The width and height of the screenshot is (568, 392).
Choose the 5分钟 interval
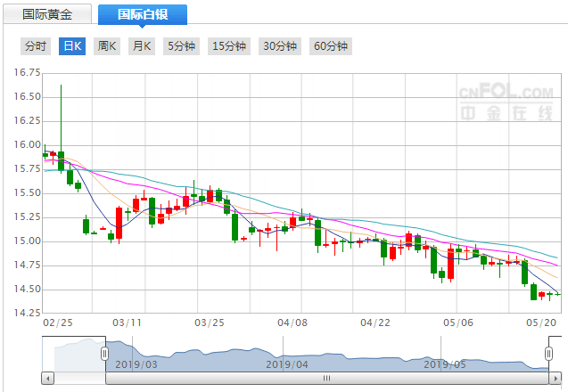(181, 46)
